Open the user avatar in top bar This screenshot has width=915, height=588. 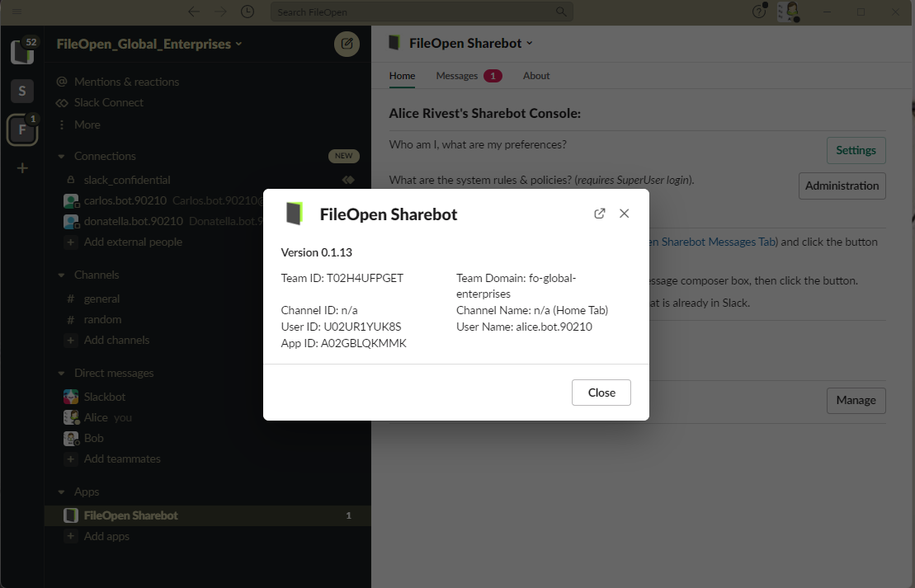click(x=789, y=12)
